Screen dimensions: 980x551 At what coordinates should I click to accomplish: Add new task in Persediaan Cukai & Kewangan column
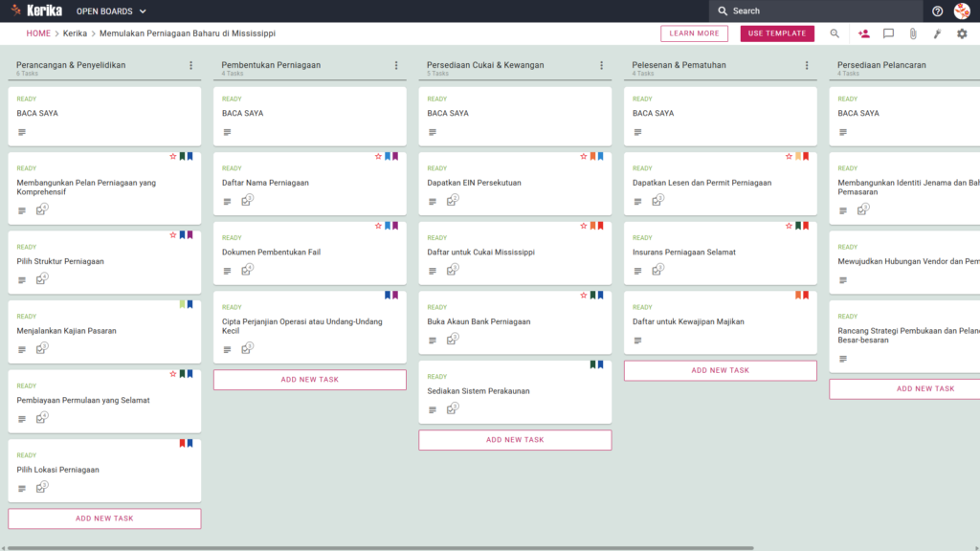coord(515,440)
